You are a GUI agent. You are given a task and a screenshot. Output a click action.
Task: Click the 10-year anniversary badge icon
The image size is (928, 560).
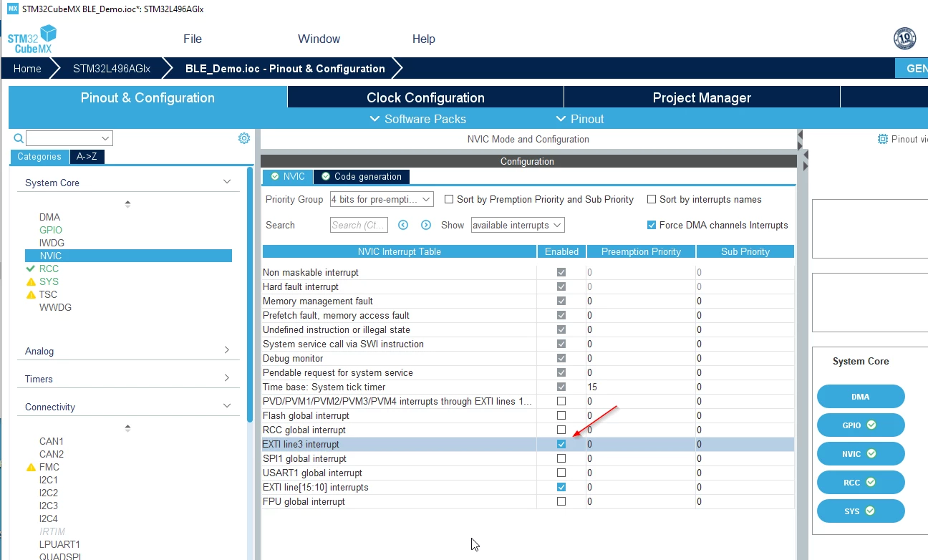tap(905, 39)
